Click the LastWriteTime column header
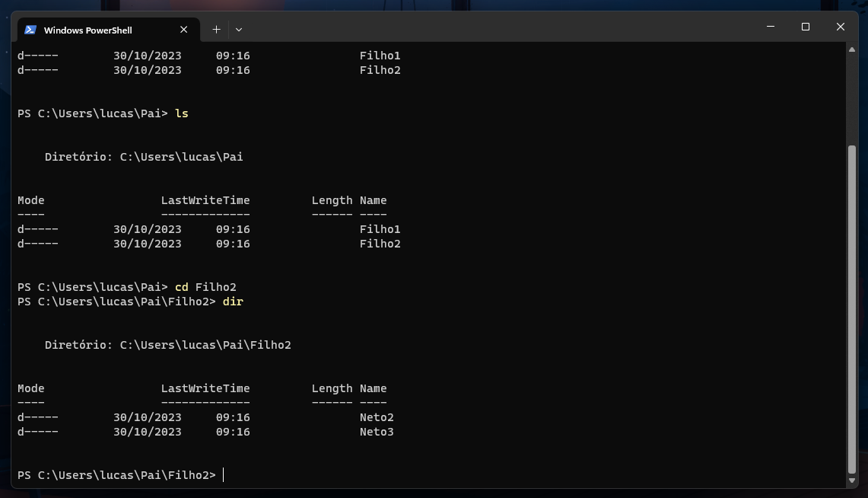 [x=205, y=388]
